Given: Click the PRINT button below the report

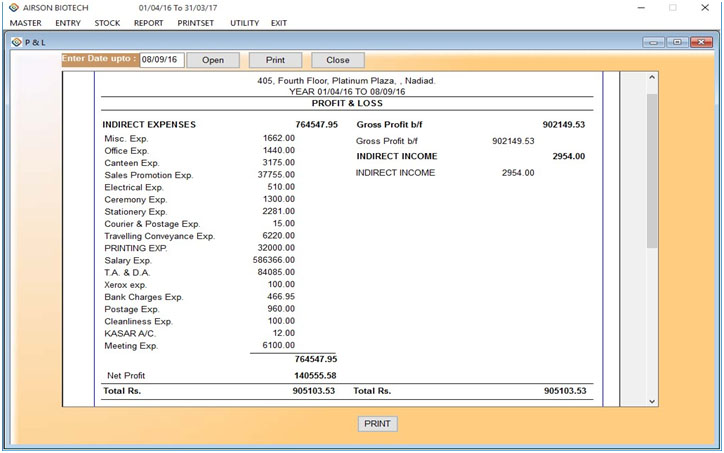Looking at the screenshot, I should 377,424.
